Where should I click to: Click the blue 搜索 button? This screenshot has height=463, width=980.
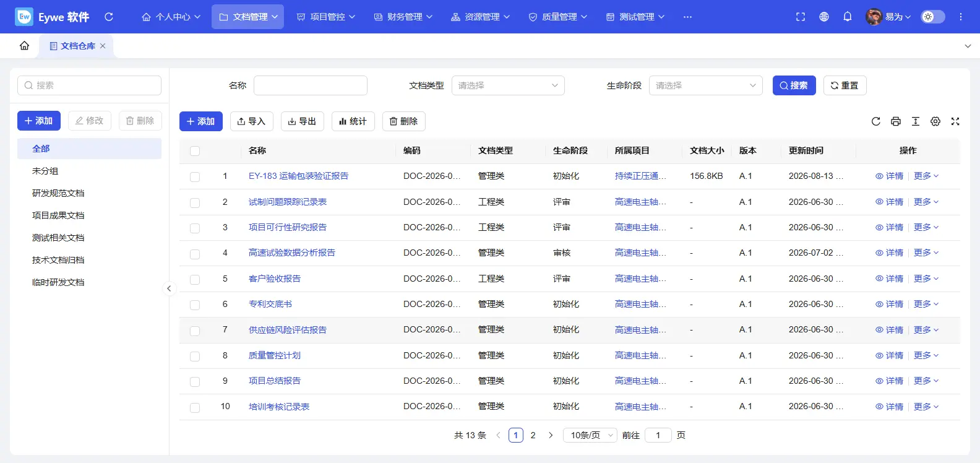794,85
